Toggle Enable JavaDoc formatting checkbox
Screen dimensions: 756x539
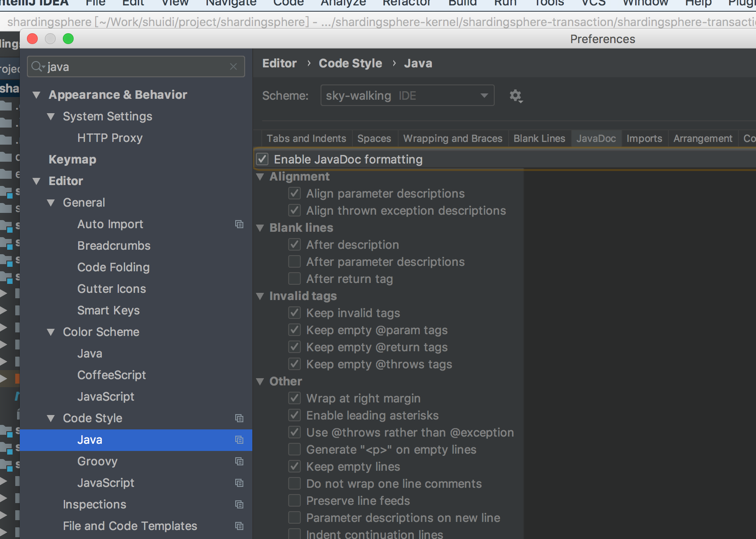(x=263, y=159)
